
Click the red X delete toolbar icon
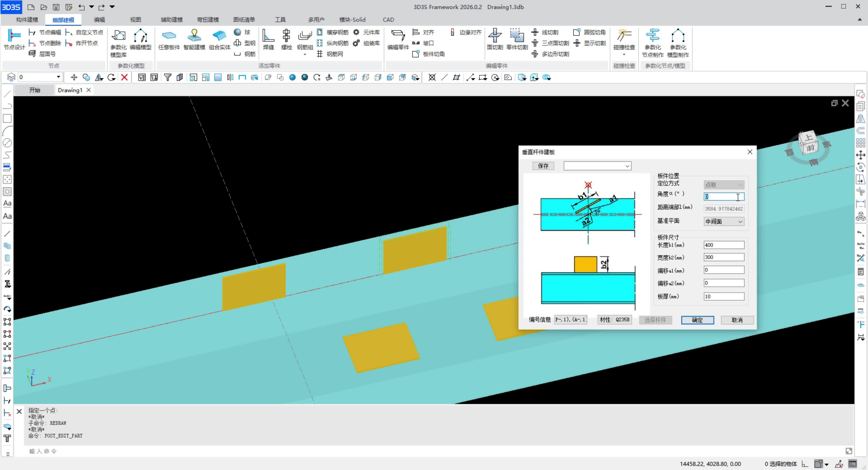124,77
